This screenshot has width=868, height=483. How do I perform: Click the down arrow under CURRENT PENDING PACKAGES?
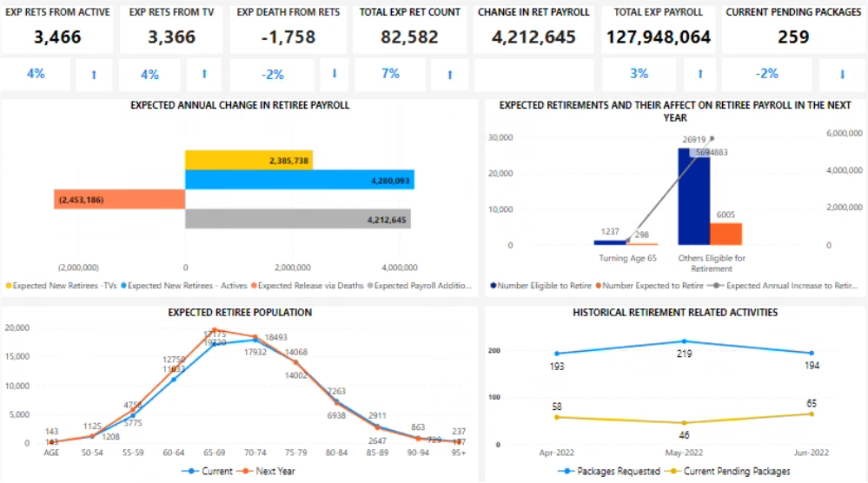(842, 75)
